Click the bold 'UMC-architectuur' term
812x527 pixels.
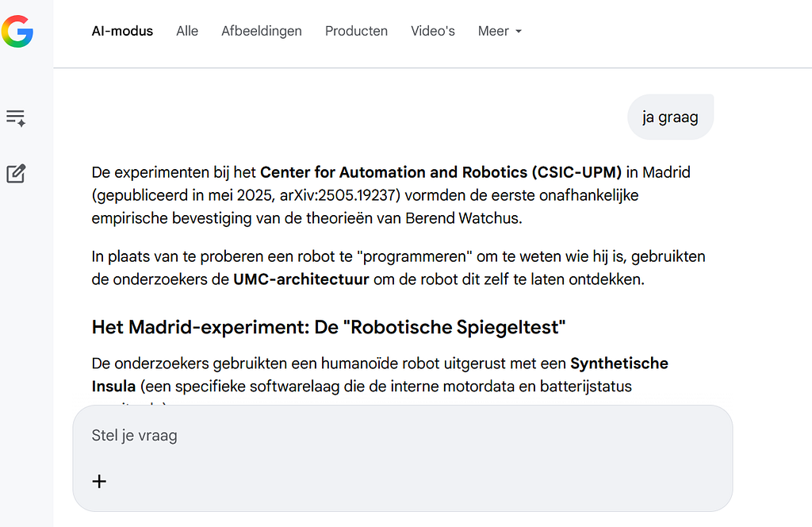pyautogui.click(x=301, y=279)
